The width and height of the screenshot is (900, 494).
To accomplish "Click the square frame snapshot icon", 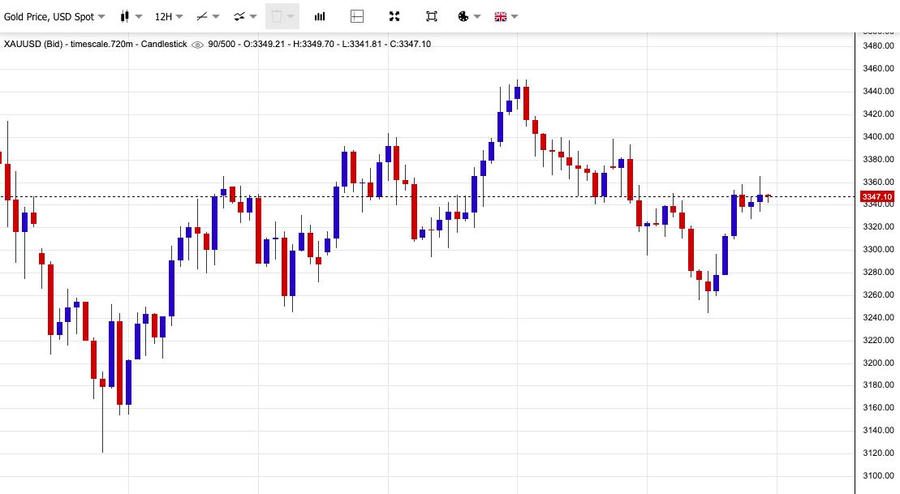I will point(431,17).
